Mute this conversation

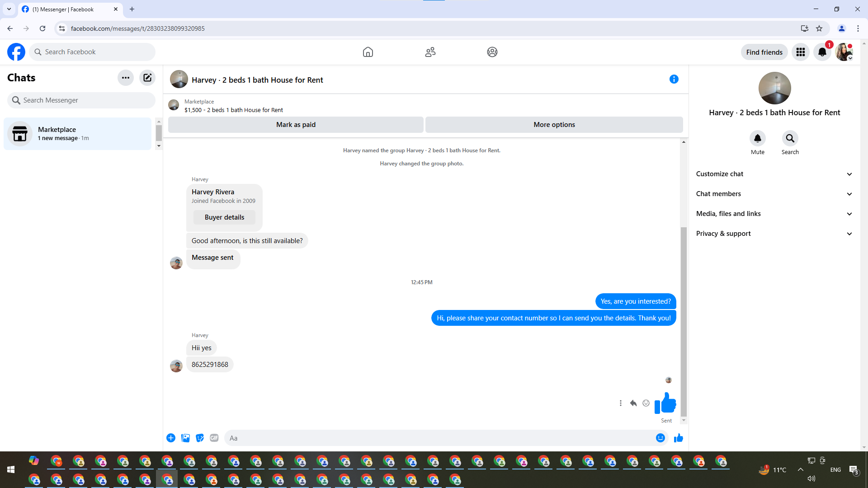point(758,138)
